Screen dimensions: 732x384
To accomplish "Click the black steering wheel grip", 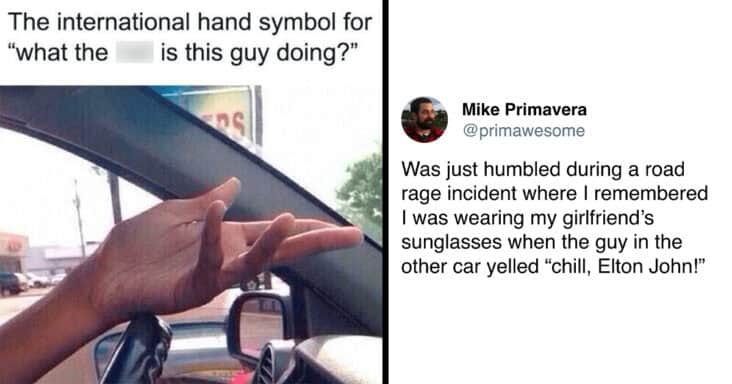I will (138, 348).
